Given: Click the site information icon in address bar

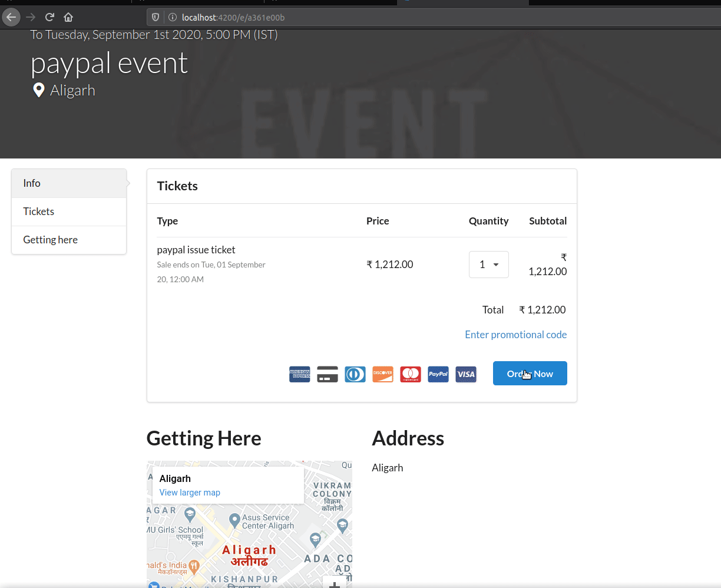Looking at the screenshot, I should coord(172,17).
